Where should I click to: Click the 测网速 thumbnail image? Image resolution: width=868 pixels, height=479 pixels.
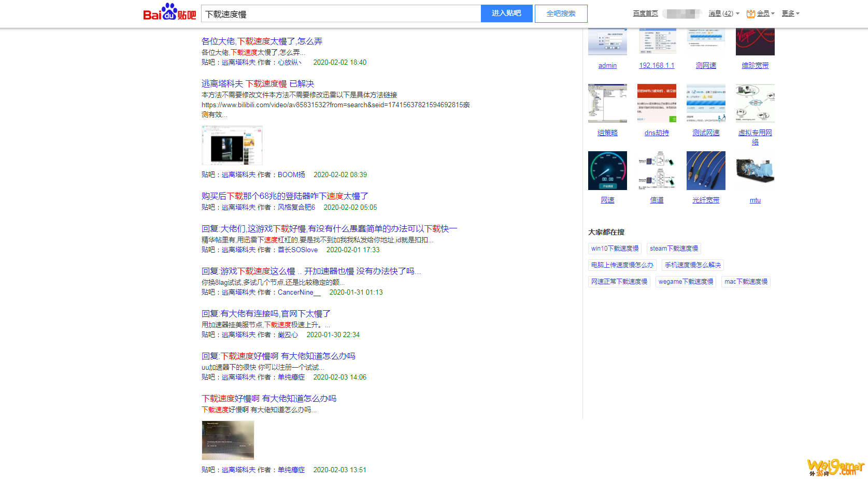[x=706, y=41]
